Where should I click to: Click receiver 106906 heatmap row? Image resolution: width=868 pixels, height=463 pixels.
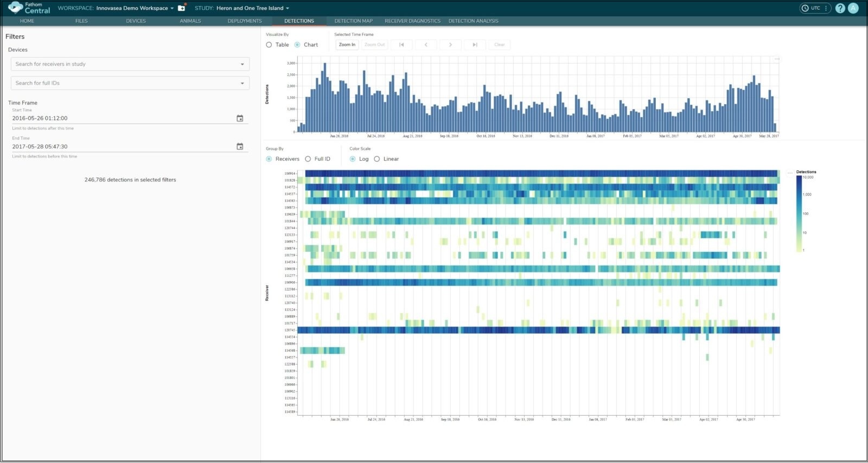(541, 282)
